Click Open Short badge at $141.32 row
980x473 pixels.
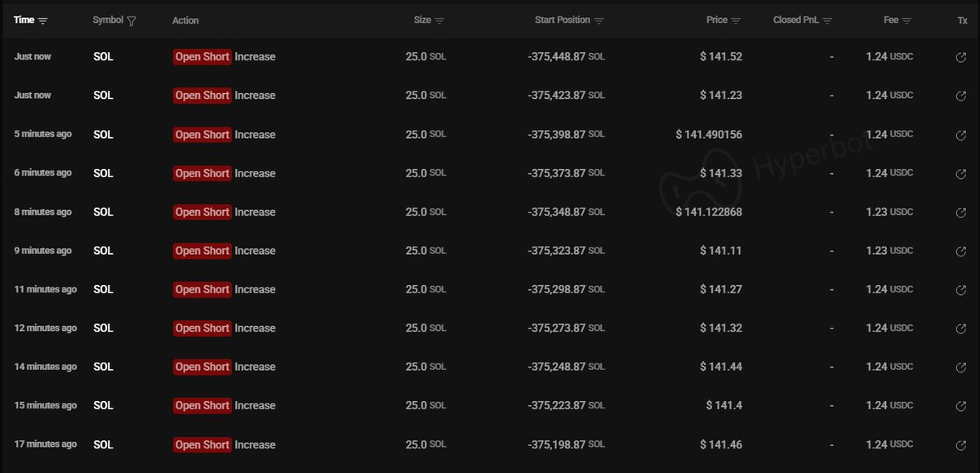[x=202, y=328]
